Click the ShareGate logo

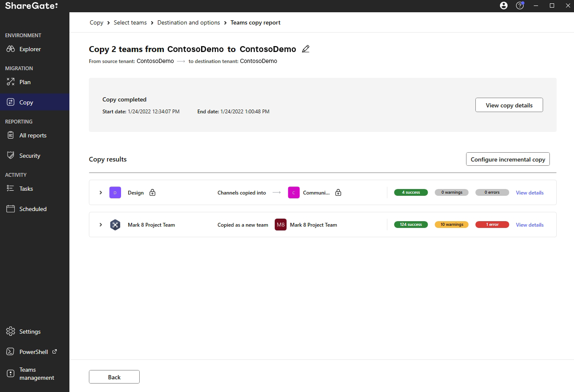[31, 5]
